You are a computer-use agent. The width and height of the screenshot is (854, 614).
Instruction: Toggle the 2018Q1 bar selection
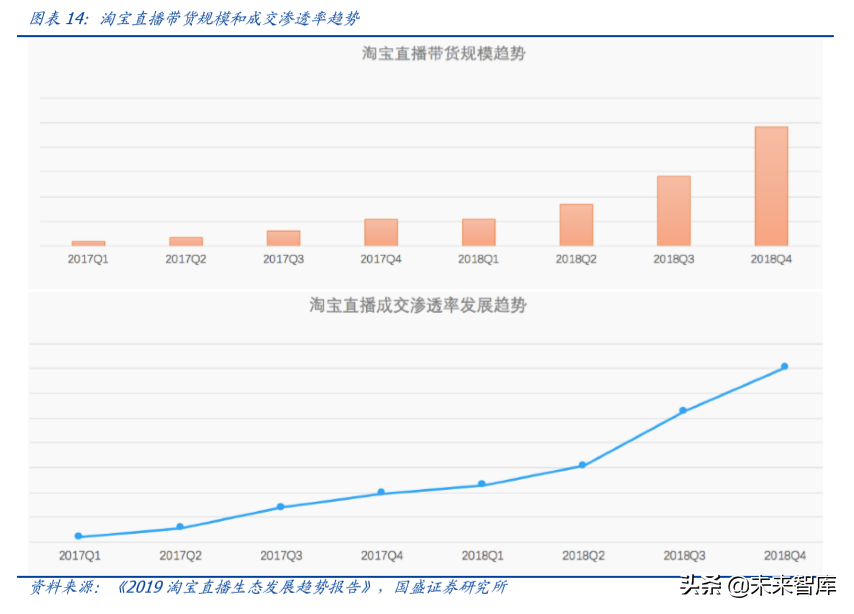479,231
